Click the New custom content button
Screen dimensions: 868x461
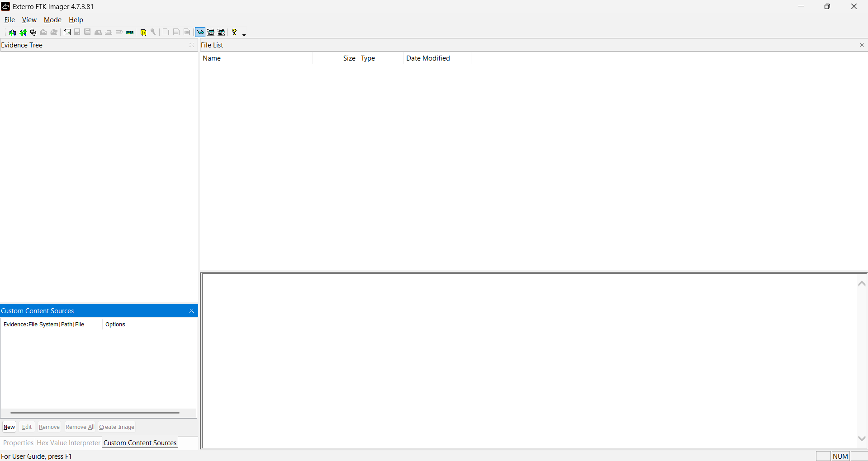pyautogui.click(x=9, y=427)
